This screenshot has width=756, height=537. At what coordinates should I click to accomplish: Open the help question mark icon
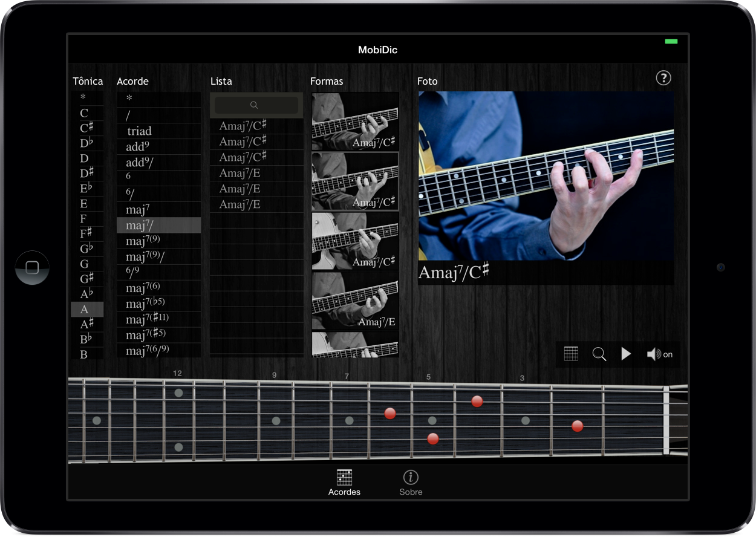(663, 78)
